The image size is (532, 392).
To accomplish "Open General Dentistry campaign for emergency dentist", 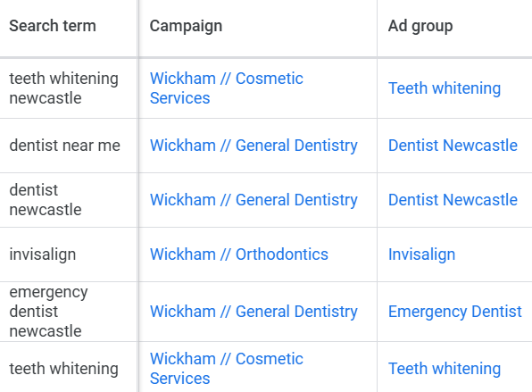I will 254,312.
